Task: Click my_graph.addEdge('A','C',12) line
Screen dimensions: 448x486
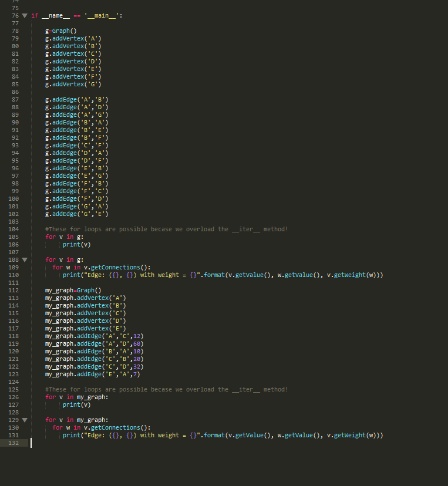Action: click(x=95, y=336)
